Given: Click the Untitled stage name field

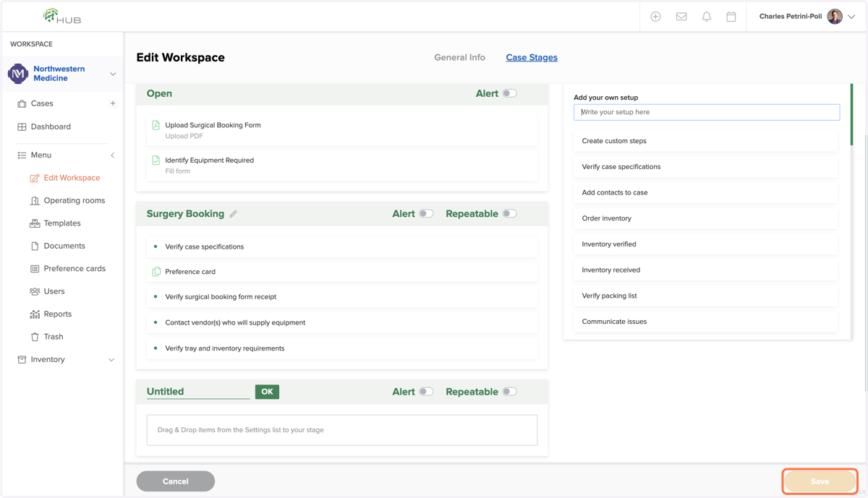Looking at the screenshot, I should click(198, 392).
